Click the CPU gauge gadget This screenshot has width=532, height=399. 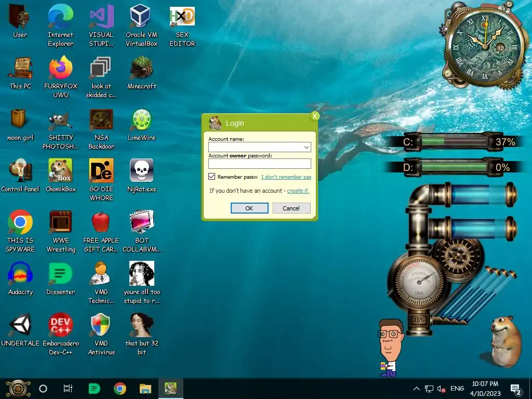point(419,282)
